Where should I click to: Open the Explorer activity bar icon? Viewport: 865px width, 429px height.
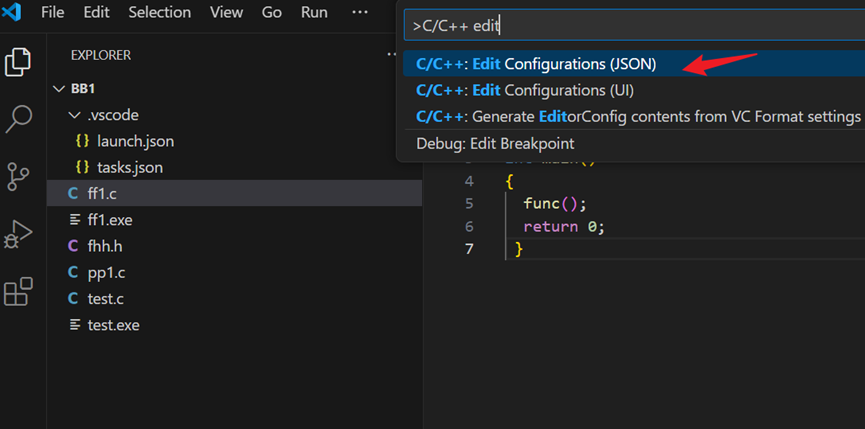click(x=18, y=62)
